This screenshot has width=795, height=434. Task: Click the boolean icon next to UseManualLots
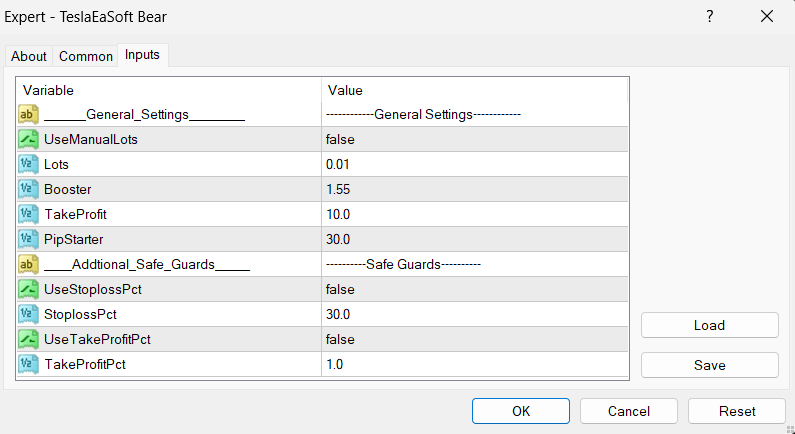28,140
